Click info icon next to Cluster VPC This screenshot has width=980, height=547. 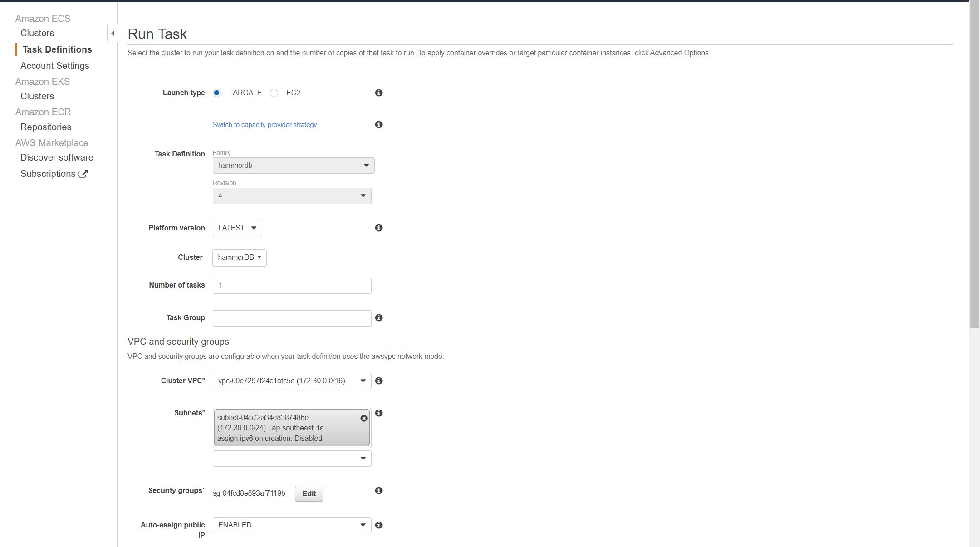point(379,381)
